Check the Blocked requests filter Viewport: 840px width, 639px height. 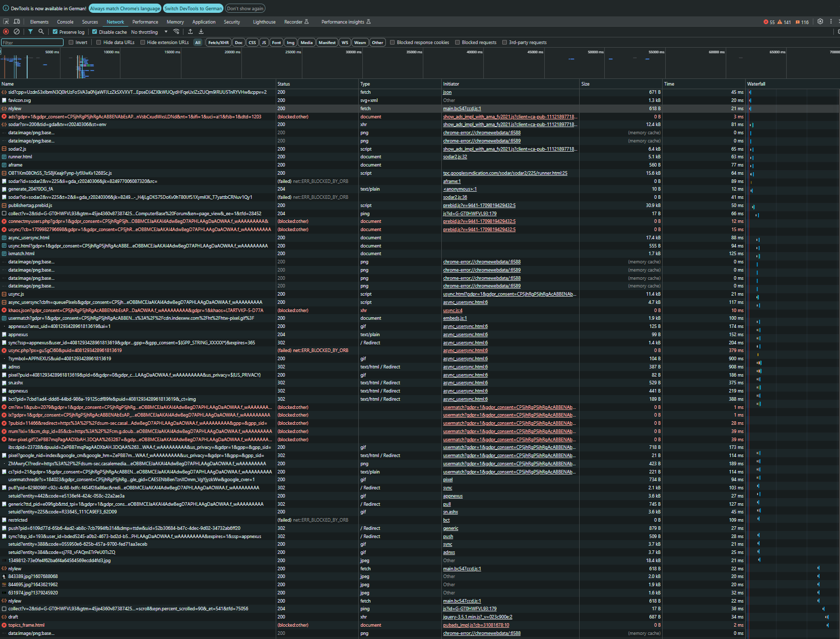(458, 43)
